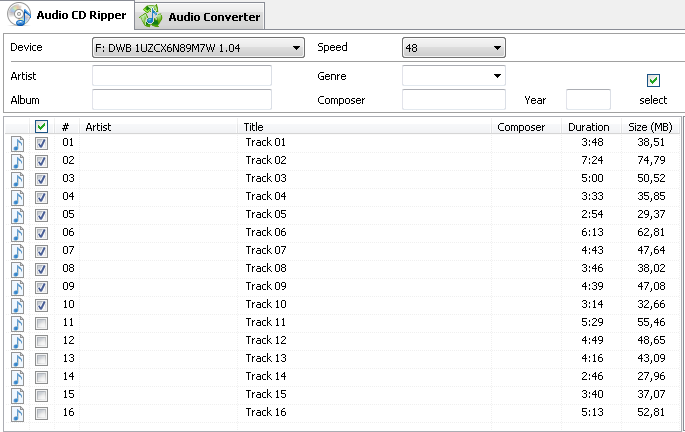Image resolution: width=685 pixels, height=432 pixels.
Task: Click the music note icon for Track 13
Action: (x=17, y=360)
